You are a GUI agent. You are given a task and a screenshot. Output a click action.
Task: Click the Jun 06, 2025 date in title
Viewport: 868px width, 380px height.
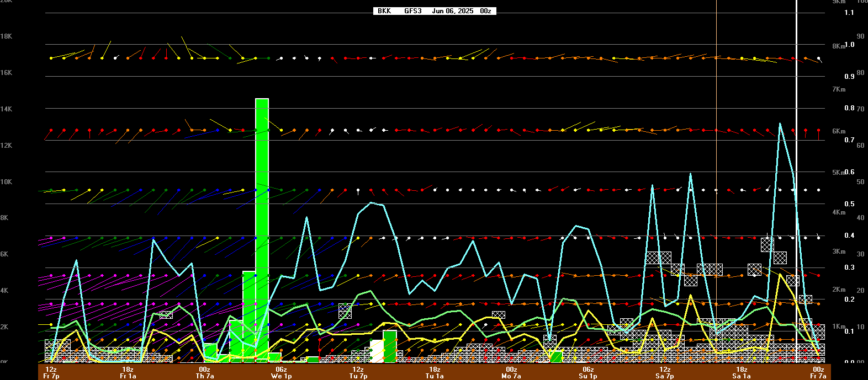point(453,11)
